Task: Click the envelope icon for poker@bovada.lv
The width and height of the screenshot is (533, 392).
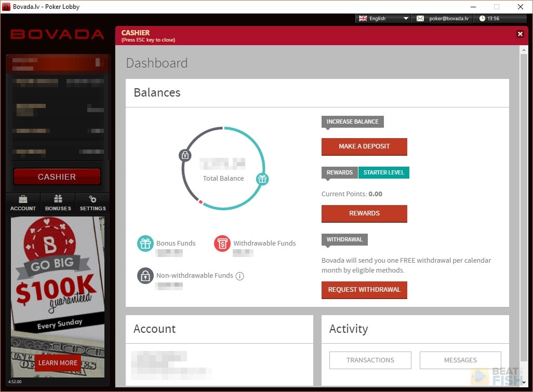Action: point(420,19)
